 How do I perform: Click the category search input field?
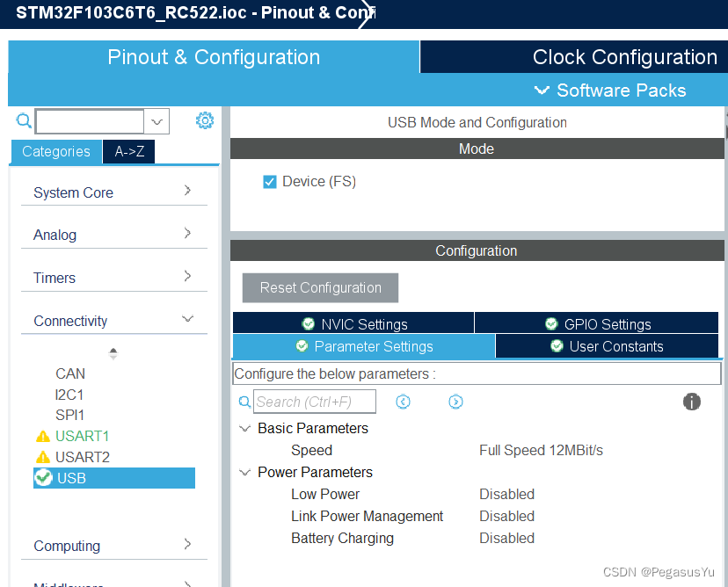(90, 121)
